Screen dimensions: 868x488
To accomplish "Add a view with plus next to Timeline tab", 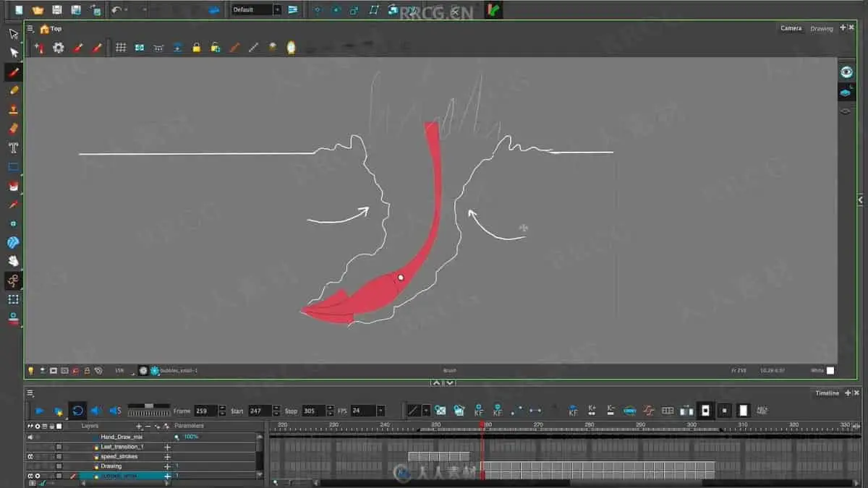I will [847, 393].
